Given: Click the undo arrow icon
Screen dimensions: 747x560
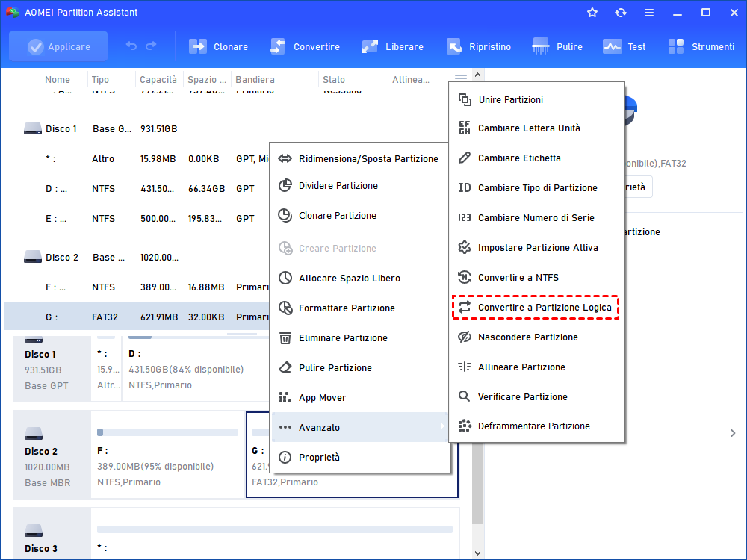Looking at the screenshot, I should (x=131, y=46).
